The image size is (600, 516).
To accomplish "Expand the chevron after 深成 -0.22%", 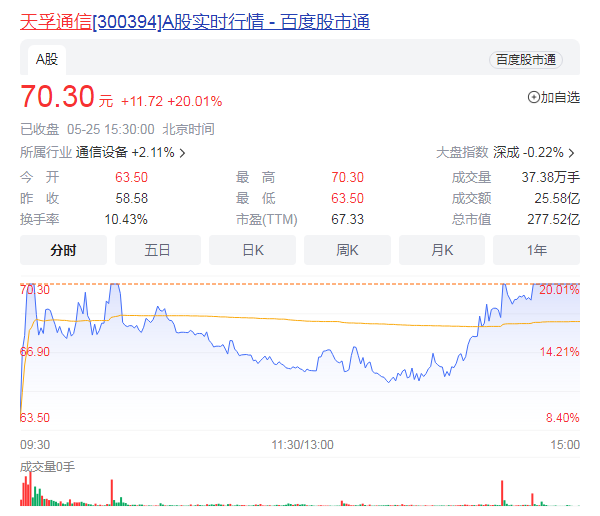I will point(572,153).
